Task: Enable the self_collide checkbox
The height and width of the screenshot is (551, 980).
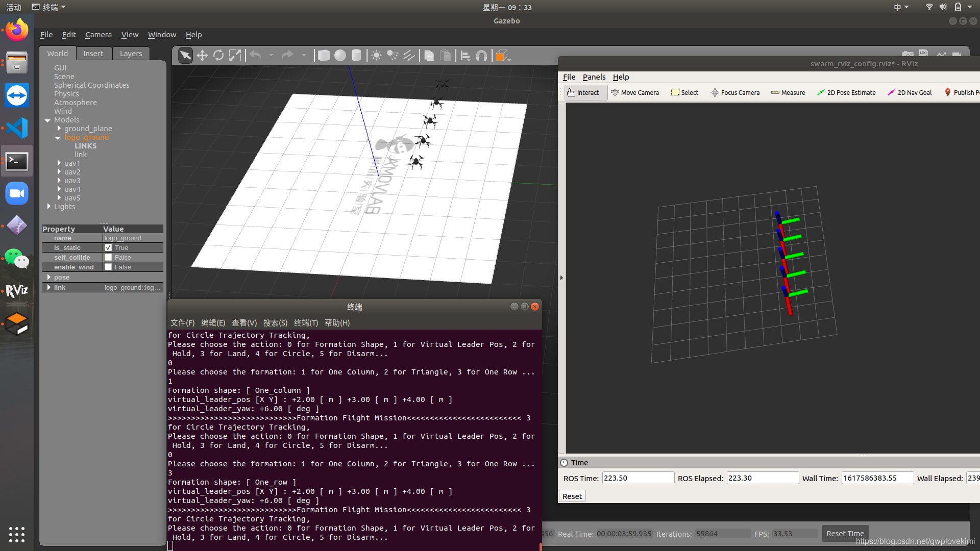Action: coord(108,258)
